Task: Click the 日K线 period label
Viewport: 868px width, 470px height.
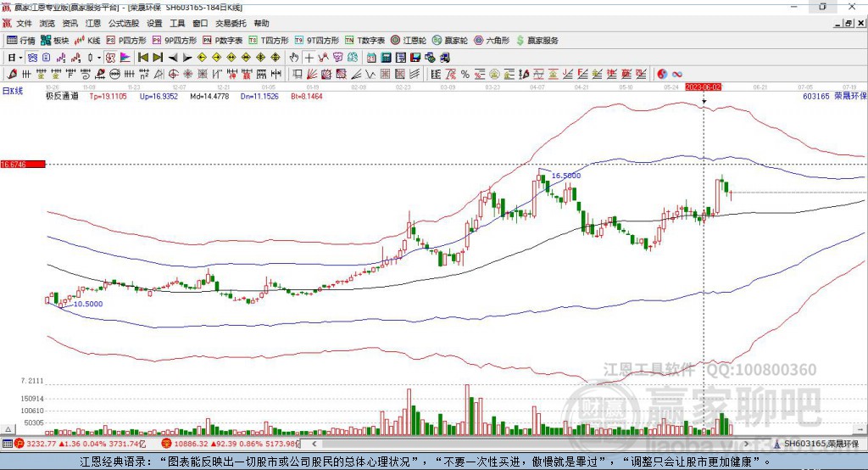Action: [13, 92]
